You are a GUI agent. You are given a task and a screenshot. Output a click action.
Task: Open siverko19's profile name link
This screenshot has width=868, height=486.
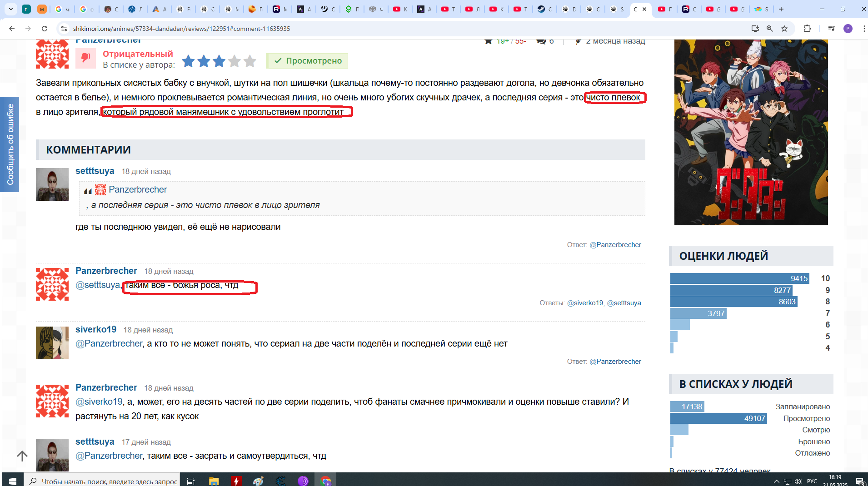click(x=96, y=330)
